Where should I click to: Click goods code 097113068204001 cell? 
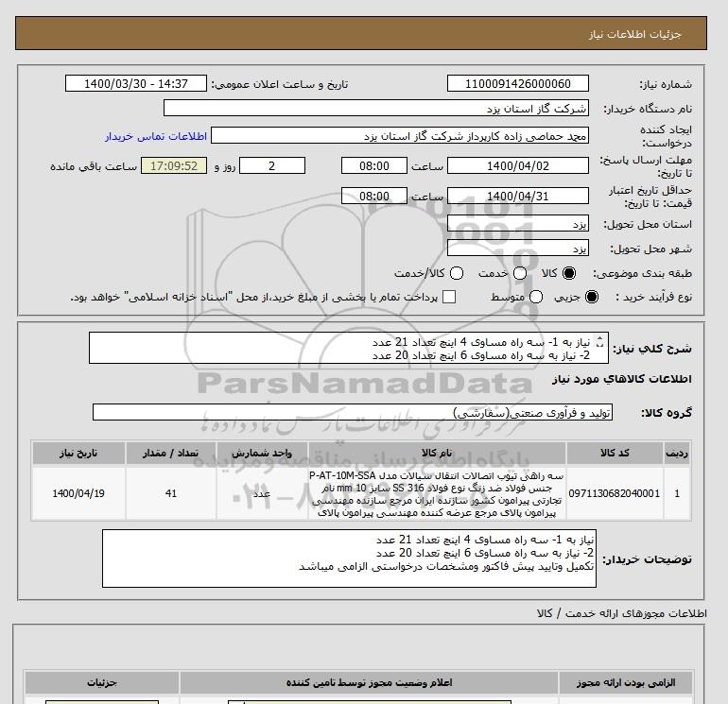click(615, 493)
